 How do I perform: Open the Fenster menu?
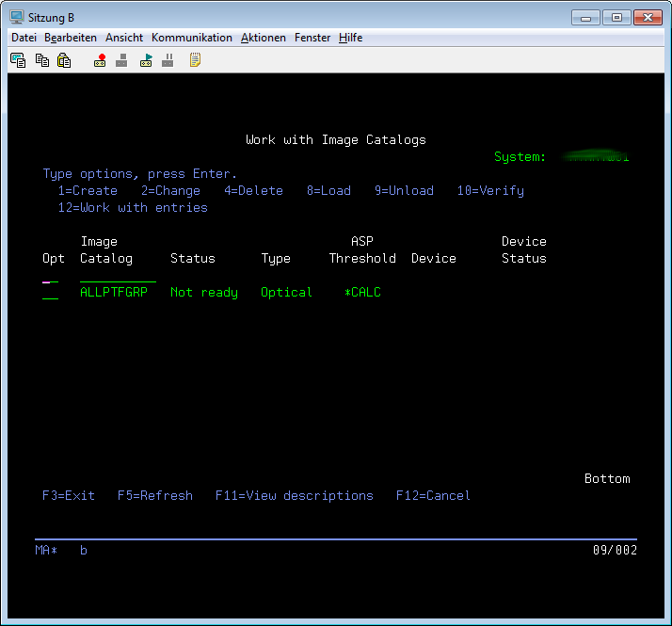[312, 38]
